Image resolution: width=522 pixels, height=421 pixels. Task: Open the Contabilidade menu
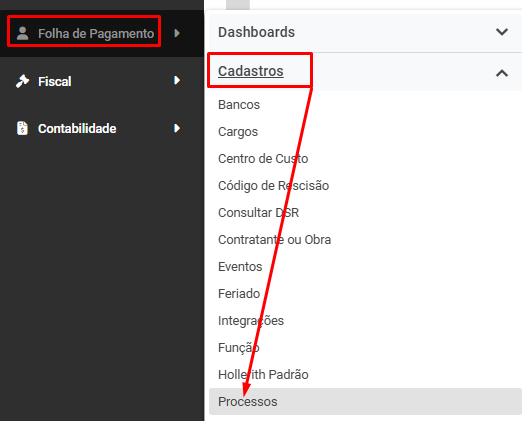point(77,129)
